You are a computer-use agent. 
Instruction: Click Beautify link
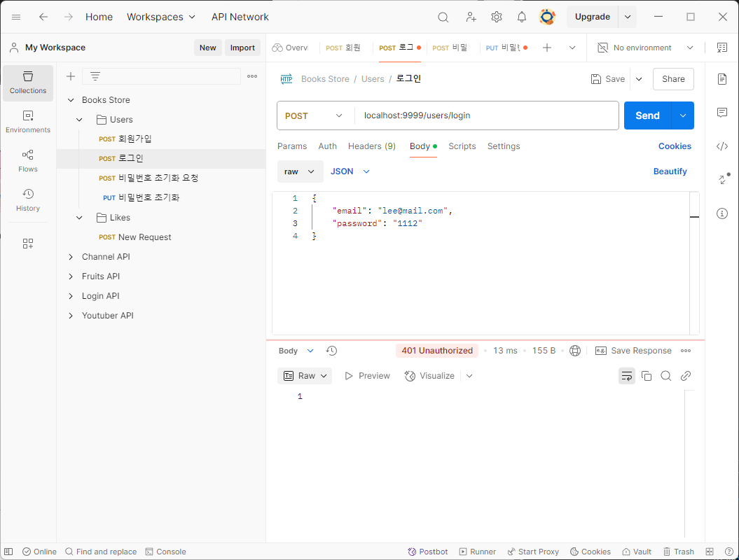[670, 171]
